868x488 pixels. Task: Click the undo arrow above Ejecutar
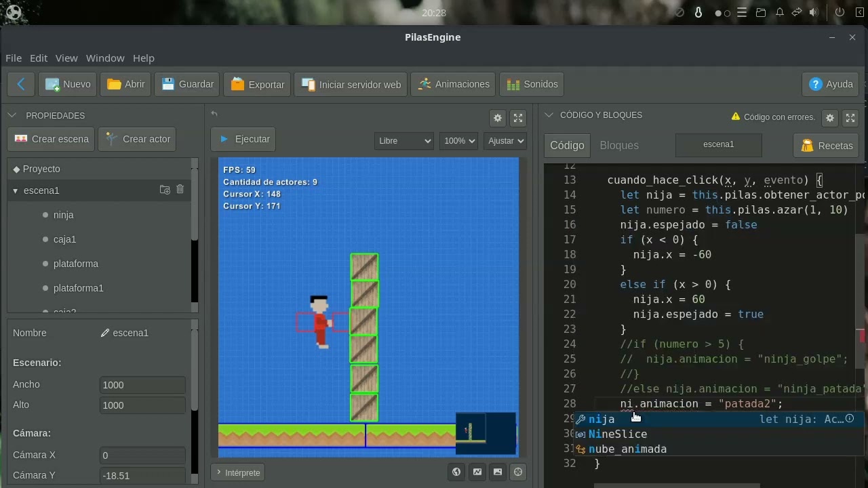pos(214,113)
